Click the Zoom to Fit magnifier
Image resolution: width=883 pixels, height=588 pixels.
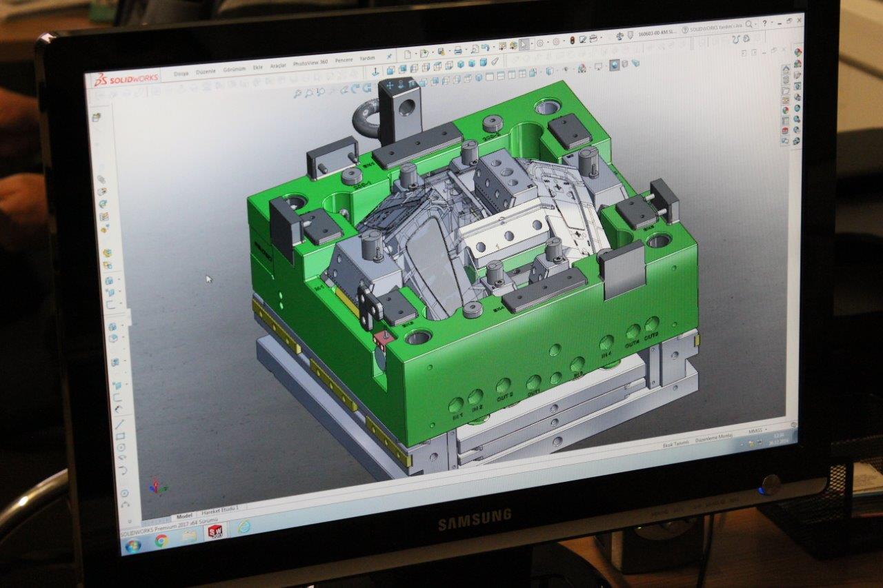[x=297, y=93]
